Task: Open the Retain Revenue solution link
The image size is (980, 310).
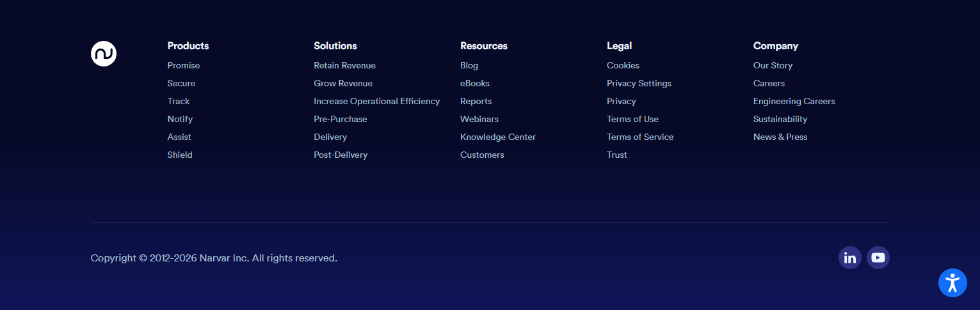Action: point(344,65)
